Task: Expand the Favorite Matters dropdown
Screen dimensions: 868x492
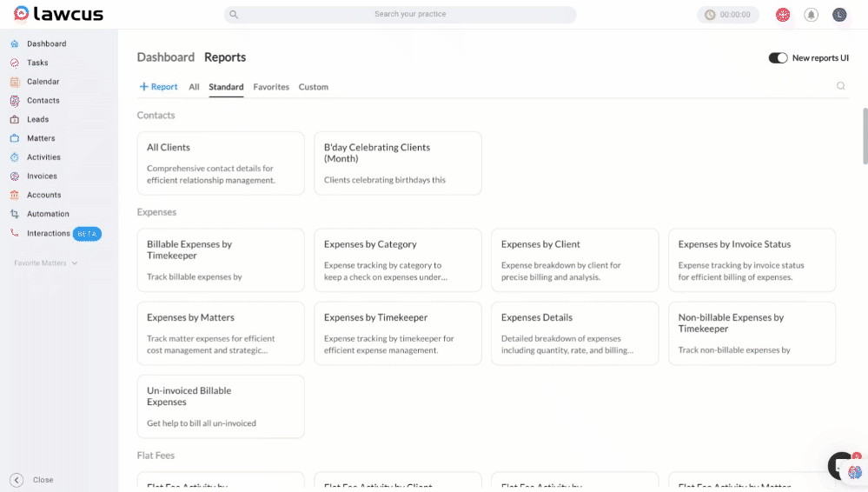Action: (45, 263)
